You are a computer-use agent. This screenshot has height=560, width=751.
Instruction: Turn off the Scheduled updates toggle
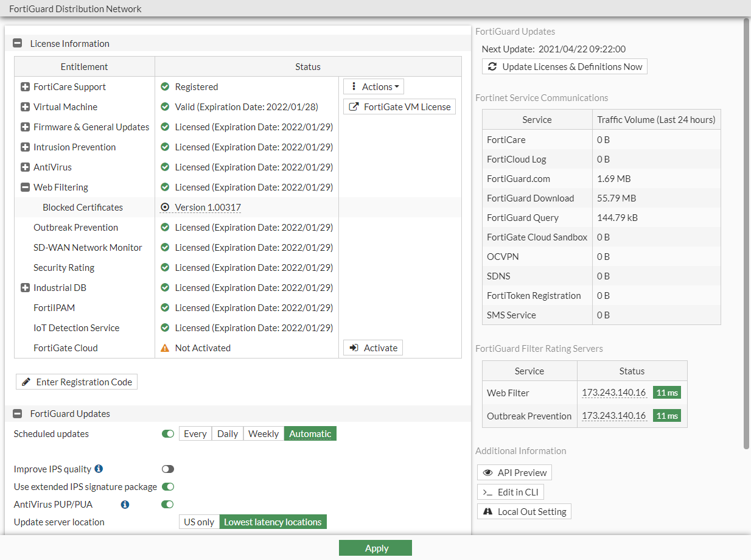click(168, 433)
